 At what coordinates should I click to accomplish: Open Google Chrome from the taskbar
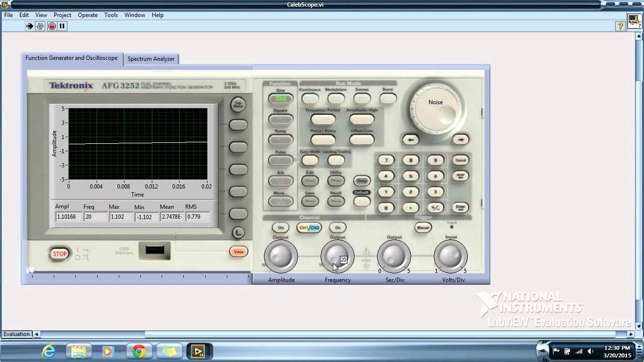point(139,351)
